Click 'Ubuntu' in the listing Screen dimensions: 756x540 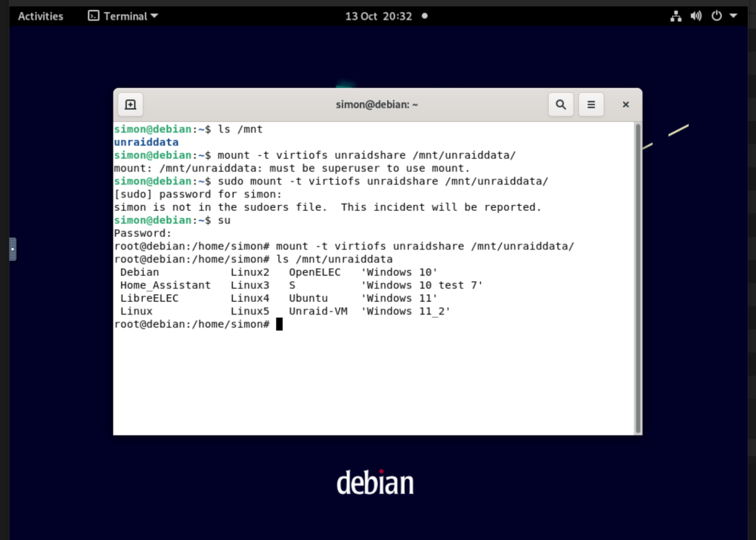308,298
